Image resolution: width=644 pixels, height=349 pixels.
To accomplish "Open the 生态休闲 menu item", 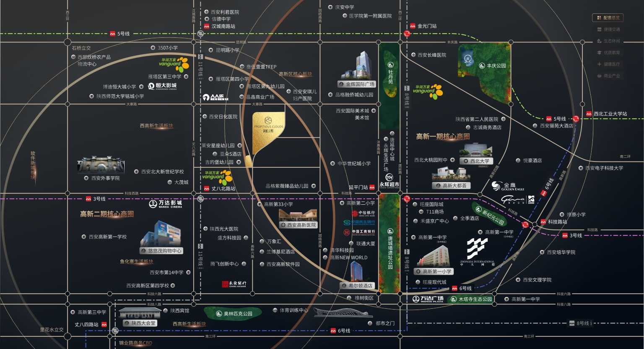I will [x=608, y=41].
